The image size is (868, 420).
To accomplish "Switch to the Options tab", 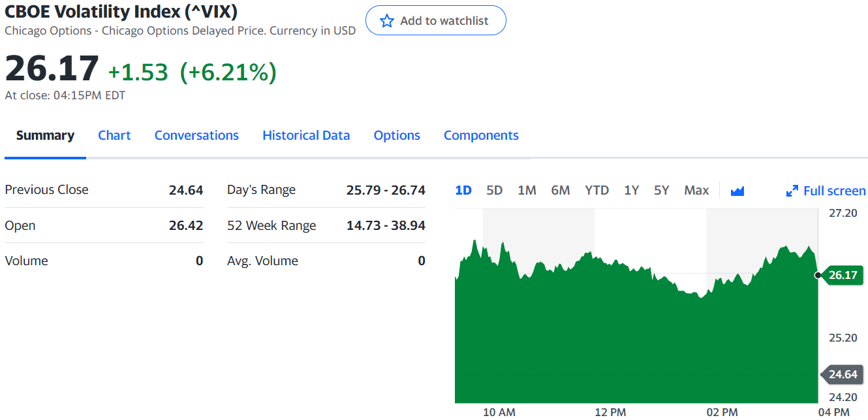I will tap(397, 135).
